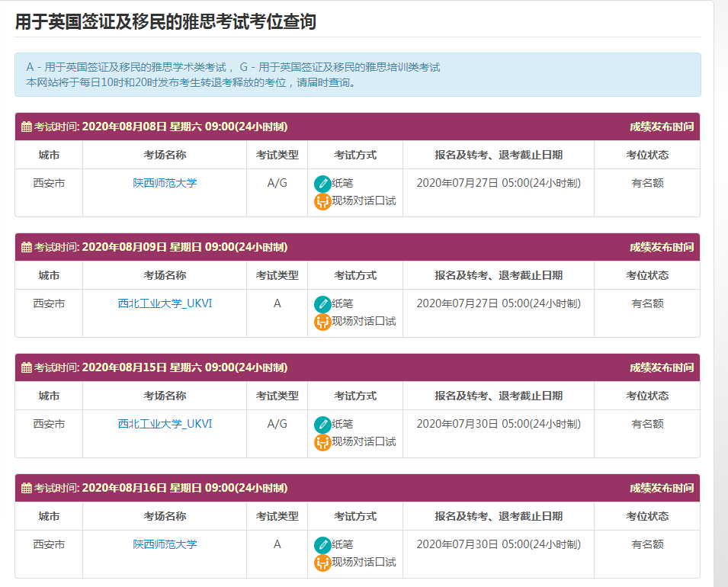Click the 纸笔 pencil icon for 08月08日 exam
Screen dimensions: 728x587
click(322, 184)
